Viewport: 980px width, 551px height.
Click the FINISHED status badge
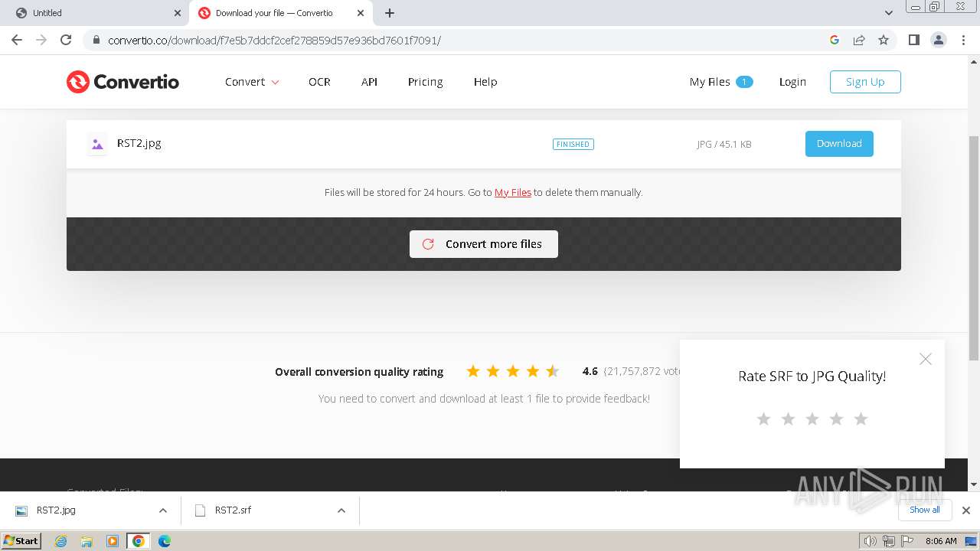(x=573, y=144)
